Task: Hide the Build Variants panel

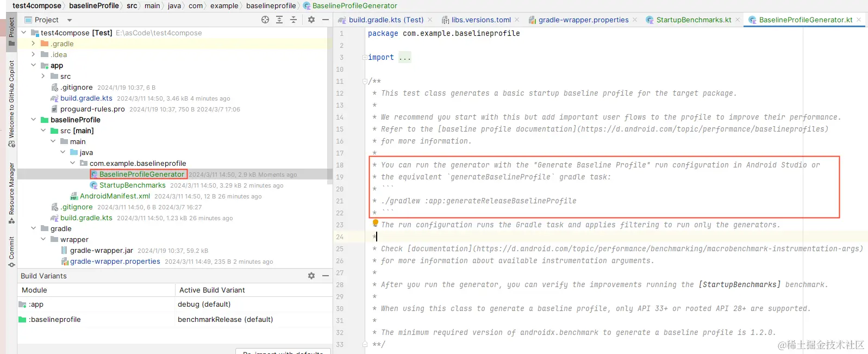Action: 326,276
